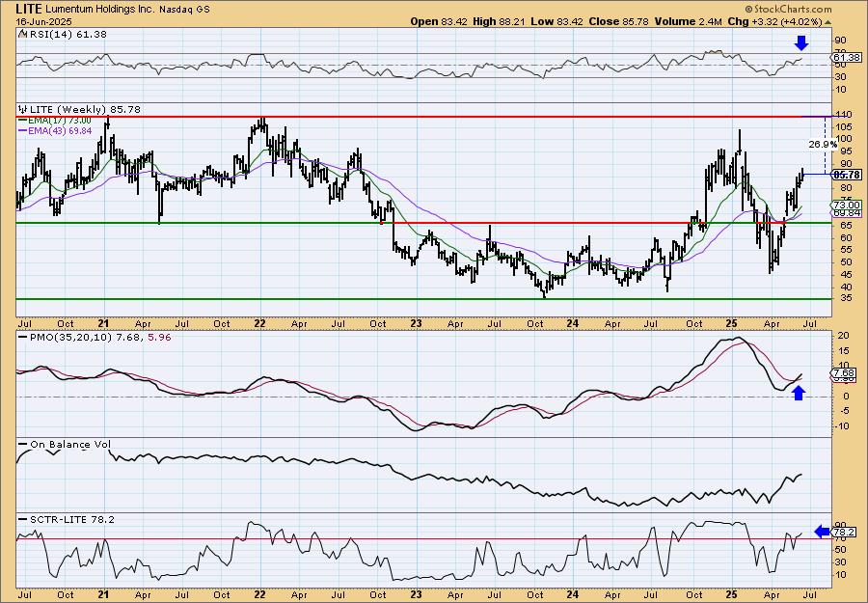This screenshot has width=868, height=603.
Task: Click the bold LITE ticker symbol in header
Action: [x=30, y=9]
